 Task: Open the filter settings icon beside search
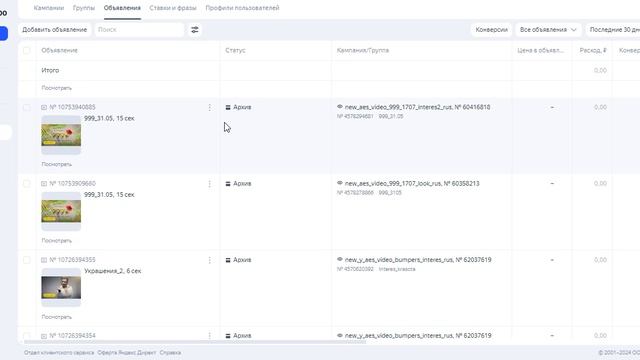point(195,30)
